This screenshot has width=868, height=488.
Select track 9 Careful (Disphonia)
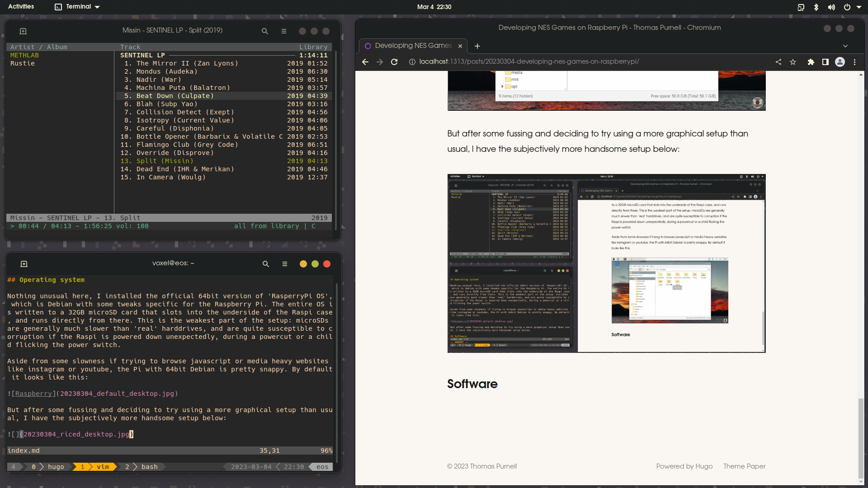[224, 128]
